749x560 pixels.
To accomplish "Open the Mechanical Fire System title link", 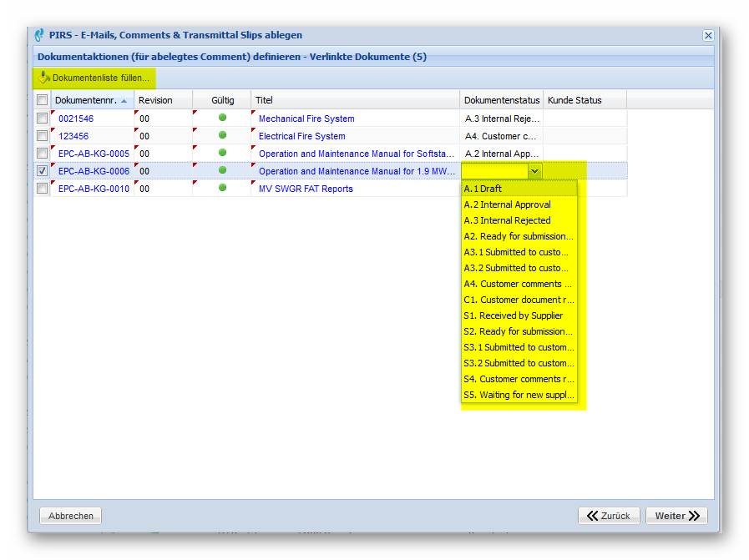I will point(306,119).
